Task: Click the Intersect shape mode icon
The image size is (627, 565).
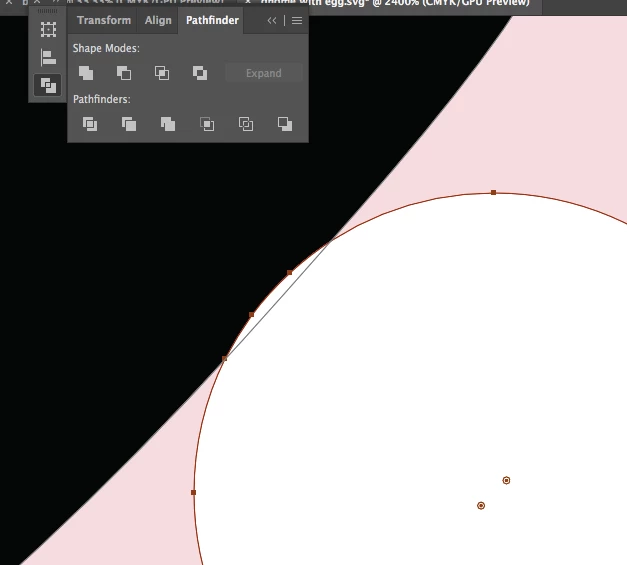Action: [162, 73]
